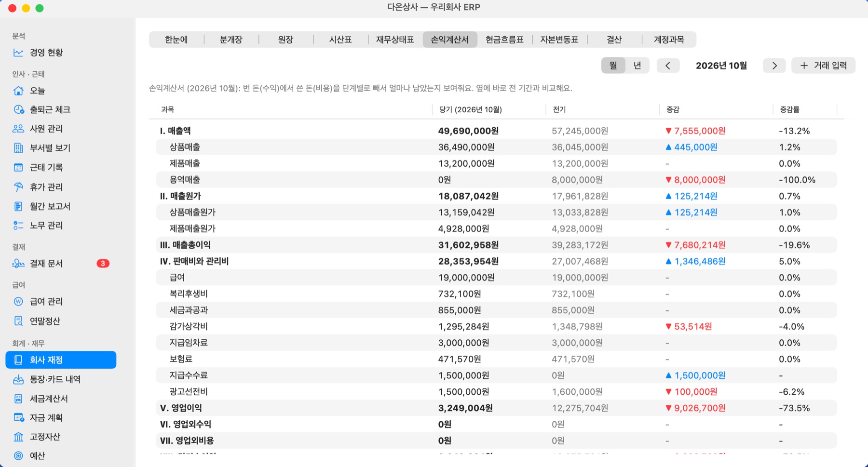
Task: Open 경영 현황 chart icon
Action: pos(18,53)
